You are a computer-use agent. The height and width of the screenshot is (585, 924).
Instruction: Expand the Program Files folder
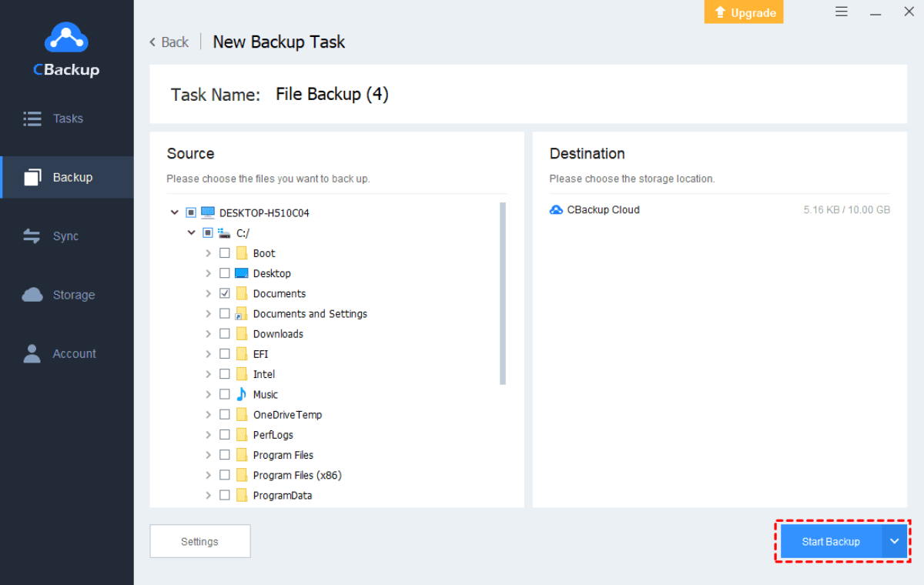[208, 455]
